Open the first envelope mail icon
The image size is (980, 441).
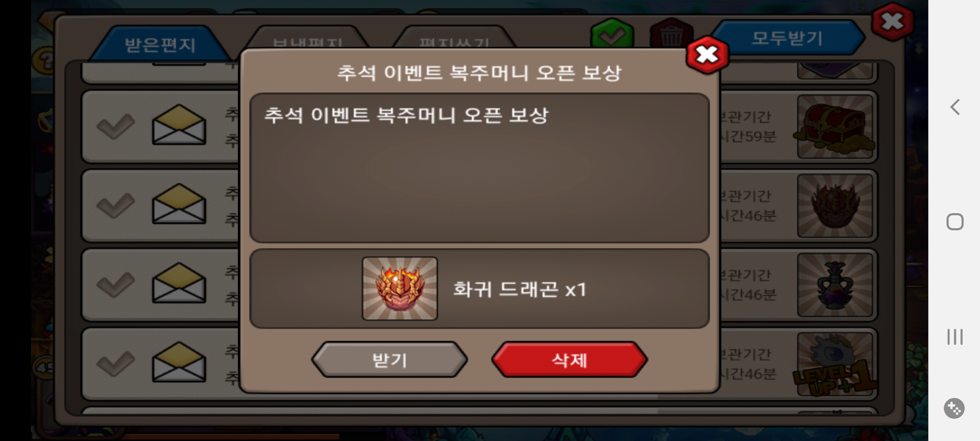pos(179,125)
